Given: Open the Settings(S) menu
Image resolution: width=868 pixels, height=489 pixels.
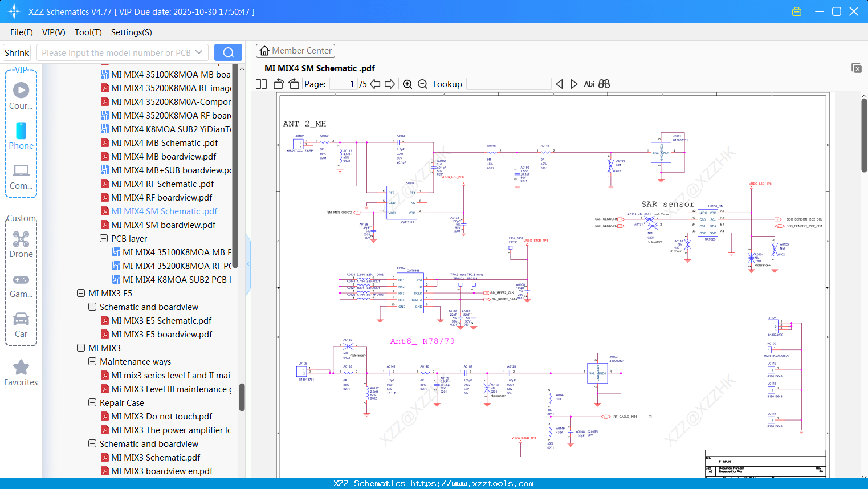Looking at the screenshot, I should [131, 32].
